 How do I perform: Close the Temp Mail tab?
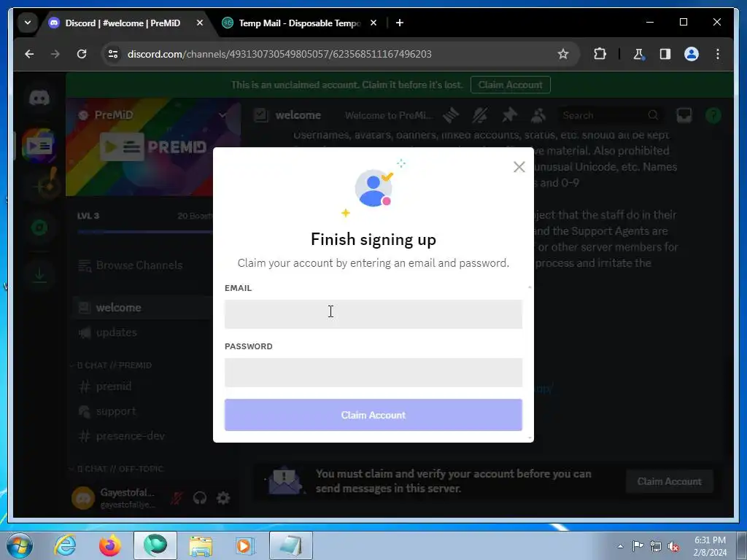(373, 23)
